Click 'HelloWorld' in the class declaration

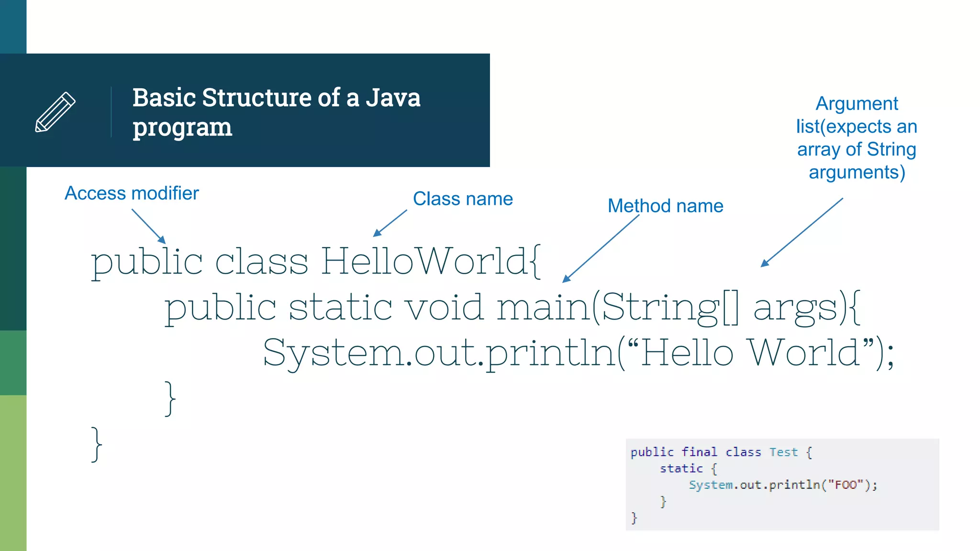click(423, 262)
